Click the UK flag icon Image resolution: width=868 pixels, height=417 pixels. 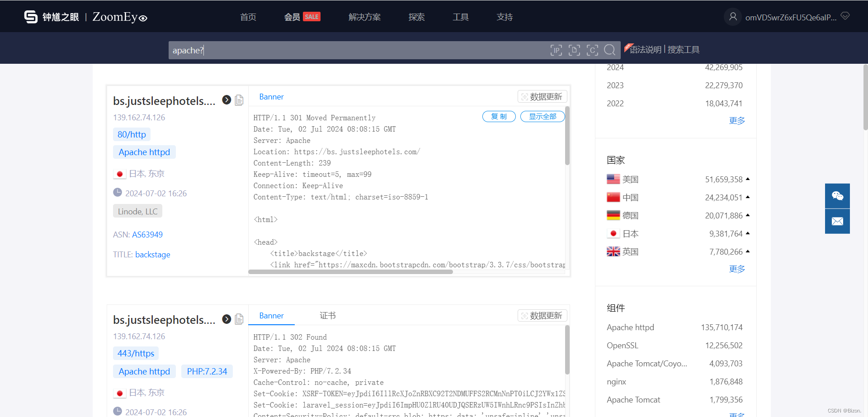coord(613,251)
